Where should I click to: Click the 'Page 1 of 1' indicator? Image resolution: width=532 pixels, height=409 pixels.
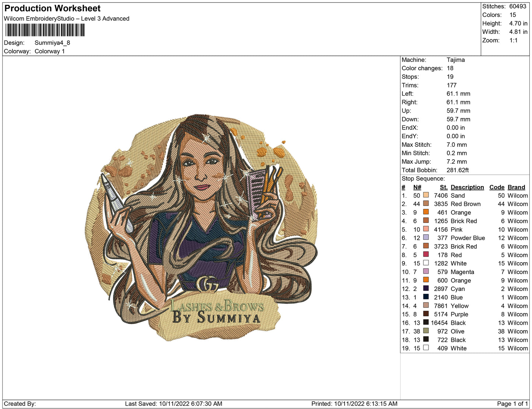click(512, 403)
